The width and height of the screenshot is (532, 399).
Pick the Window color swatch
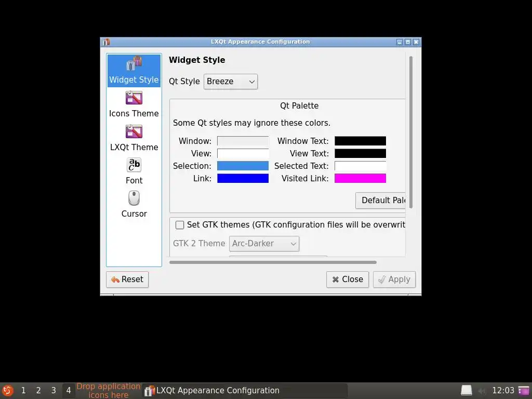pos(243,141)
